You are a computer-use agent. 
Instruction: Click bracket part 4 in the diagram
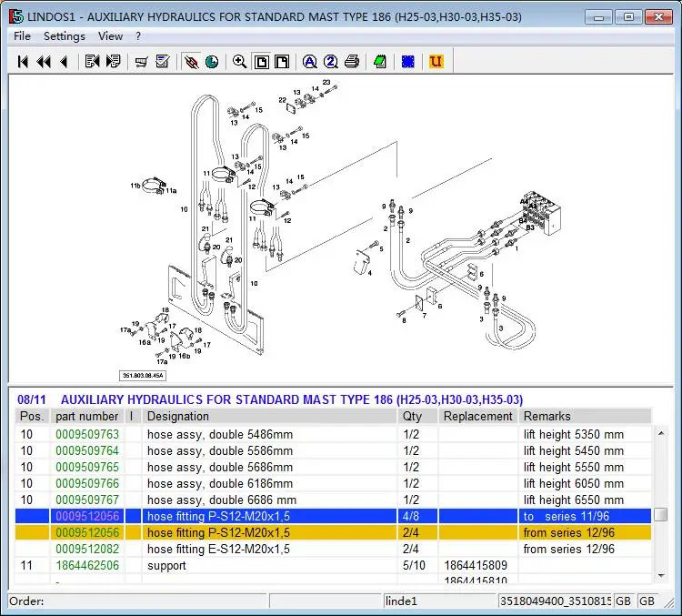[362, 262]
